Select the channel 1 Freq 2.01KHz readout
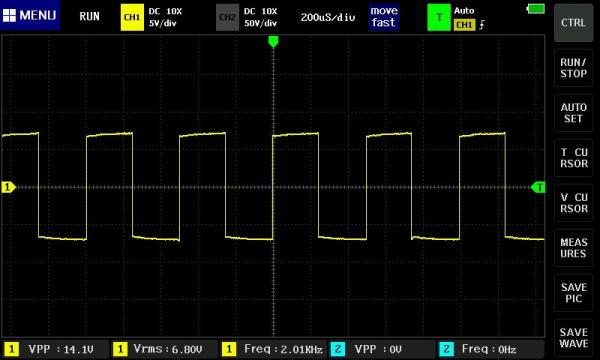600x360 pixels. coord(273,349)
